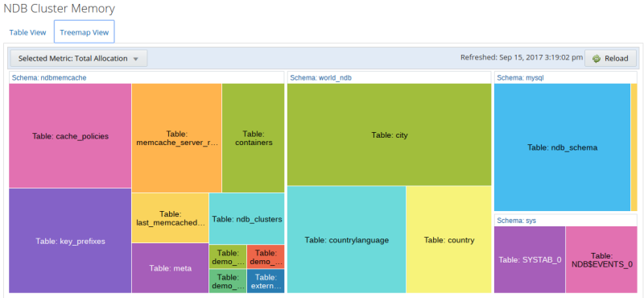Screen dimensions: 644x298
Task: Select the red-orange demo_ table tile
Action: point(266,257)
